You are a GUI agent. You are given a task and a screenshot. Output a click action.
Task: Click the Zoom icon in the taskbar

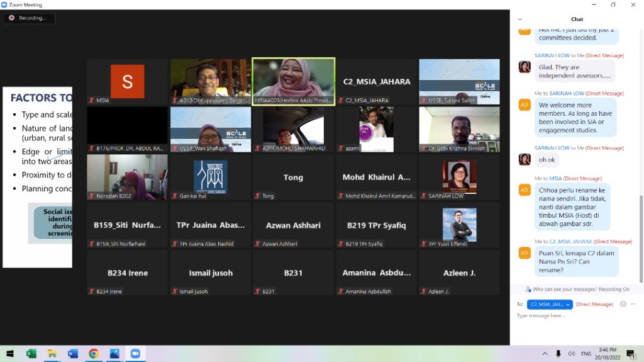click(135, 354)
